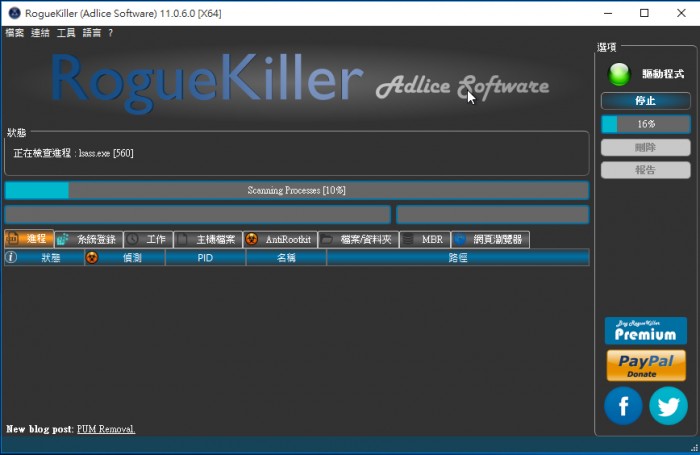Switch to the MBR tab
This screenshot has height=455, width=700.
pos(425,239)
